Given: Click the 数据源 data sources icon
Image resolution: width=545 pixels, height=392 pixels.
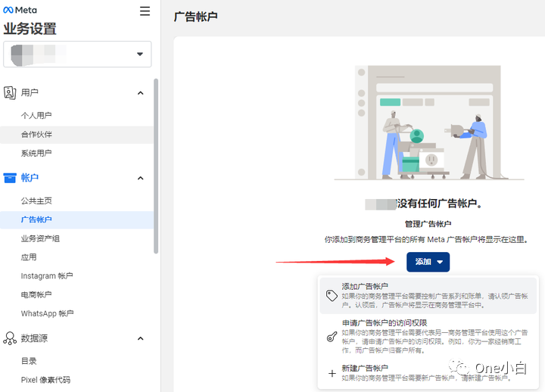Looking at the screenshot, I should pyautogui.click(x=10, y=338).
